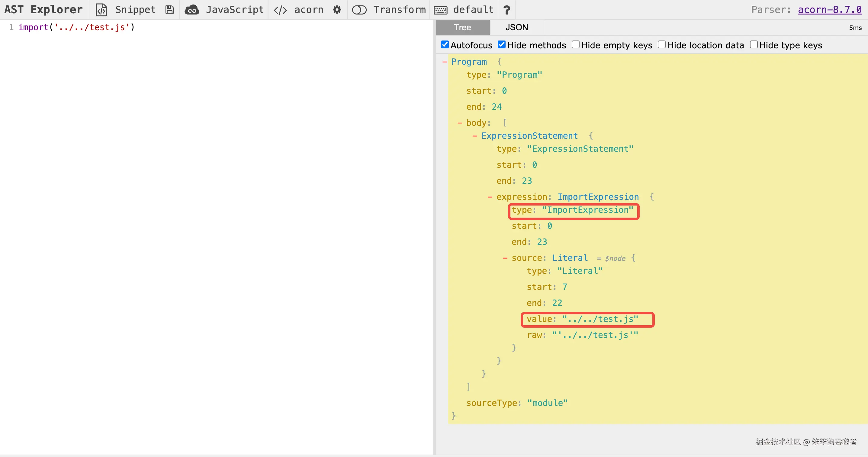Collapse the source Literal node
868x457 pixels.
[x=505, y=258]
